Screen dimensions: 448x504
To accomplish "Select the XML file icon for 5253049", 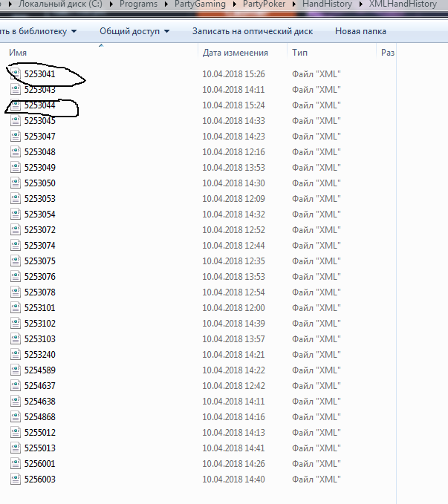I will click(x=16, y=168).
